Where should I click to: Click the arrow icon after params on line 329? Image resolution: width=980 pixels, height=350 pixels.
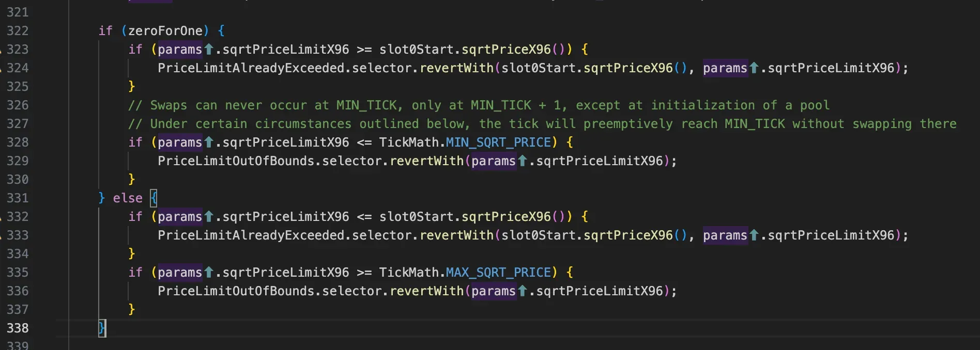523,161
